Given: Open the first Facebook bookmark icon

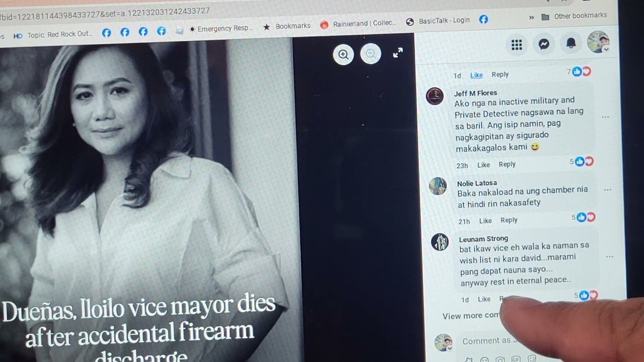Looking at the screenshot, I should click(x=107, y=33).
